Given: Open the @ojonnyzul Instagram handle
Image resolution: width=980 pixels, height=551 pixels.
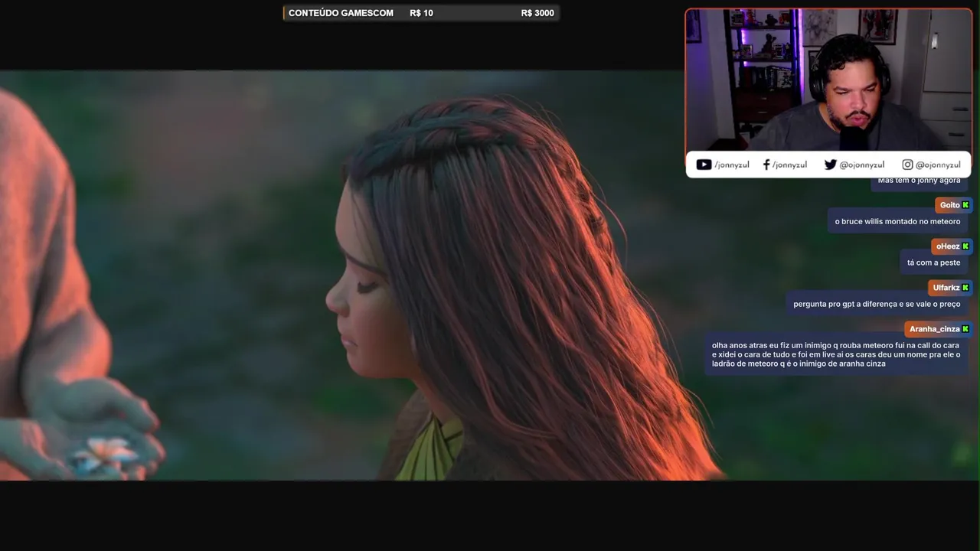Looking at the screenshot, I should 938,165.
